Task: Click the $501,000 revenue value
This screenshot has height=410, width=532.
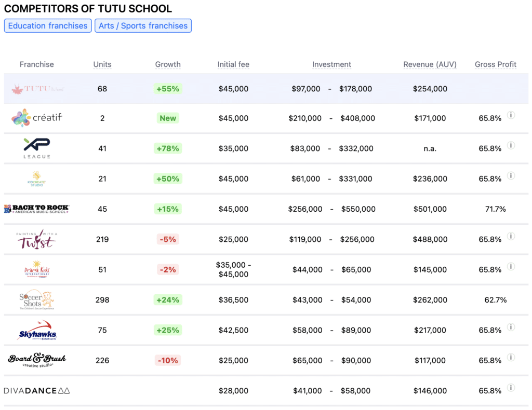Action: (430, 209)
